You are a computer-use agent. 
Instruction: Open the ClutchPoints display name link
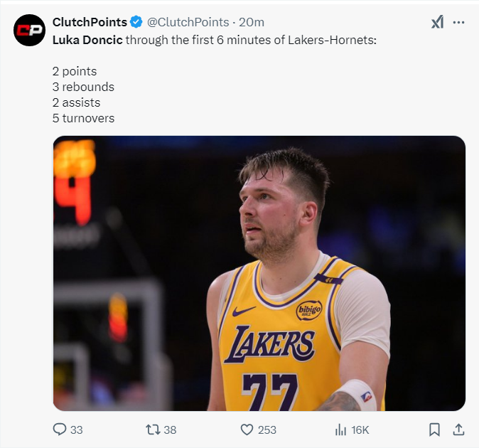click(90, 22)
